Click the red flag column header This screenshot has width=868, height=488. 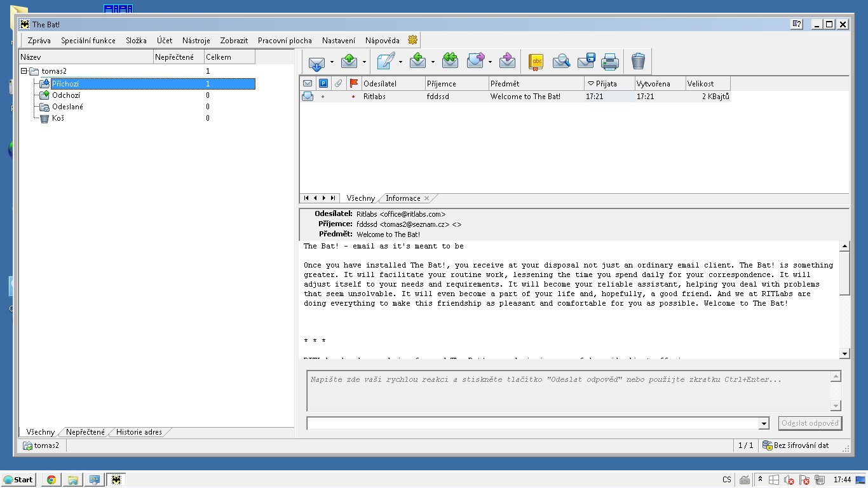point(354,83)
